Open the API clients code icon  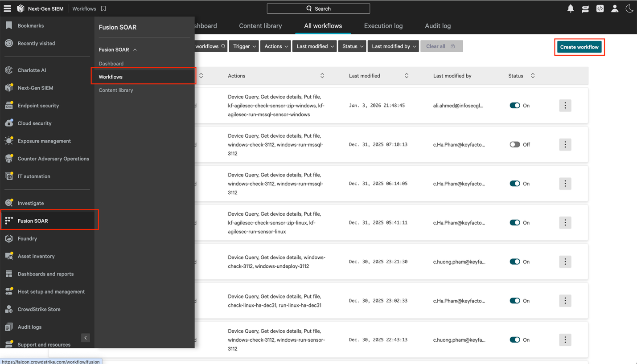(x=600, y=8)
